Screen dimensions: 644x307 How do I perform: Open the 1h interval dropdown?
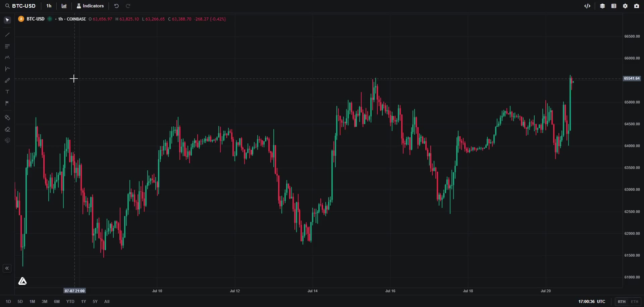[49, 6]
